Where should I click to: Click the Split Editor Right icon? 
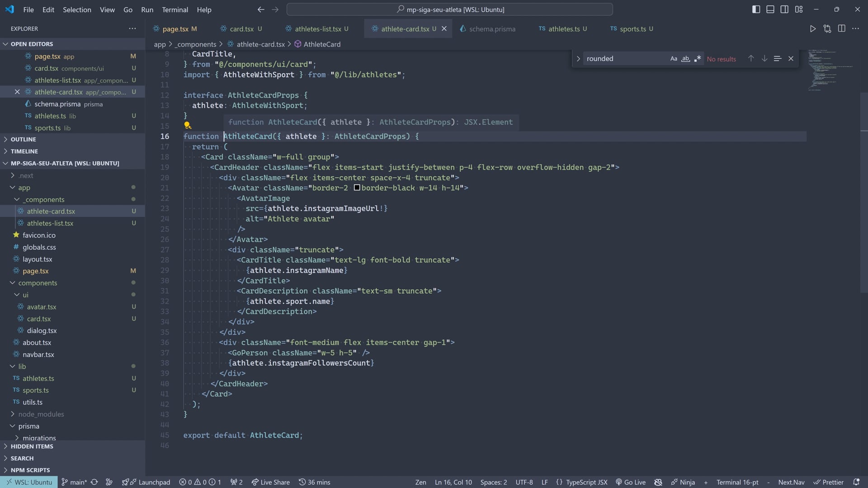(x=841, y=28)
